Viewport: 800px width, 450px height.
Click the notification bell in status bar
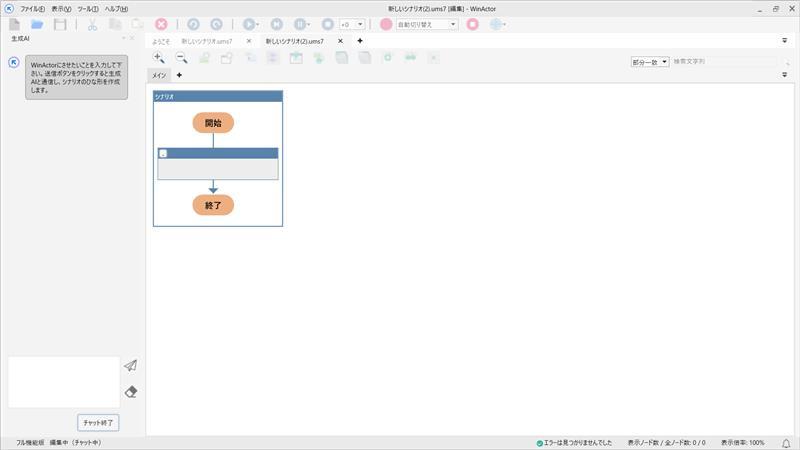point(786,442)
